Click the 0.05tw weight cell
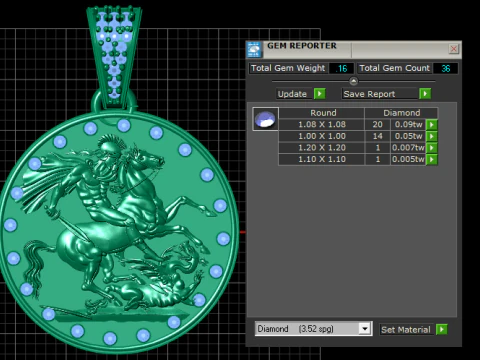 pyautogui.click(x=408, y=136)
